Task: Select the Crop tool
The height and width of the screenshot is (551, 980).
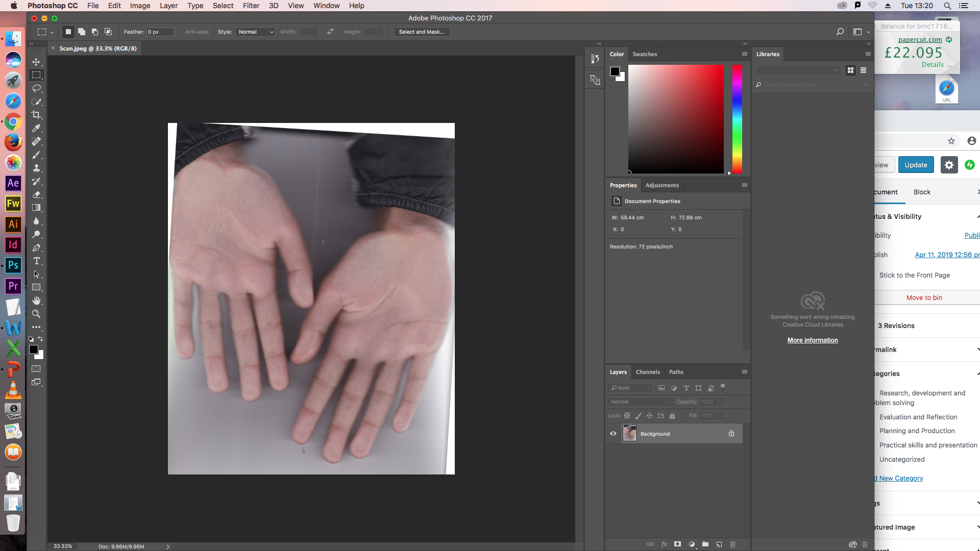Action: coord(36,115)
